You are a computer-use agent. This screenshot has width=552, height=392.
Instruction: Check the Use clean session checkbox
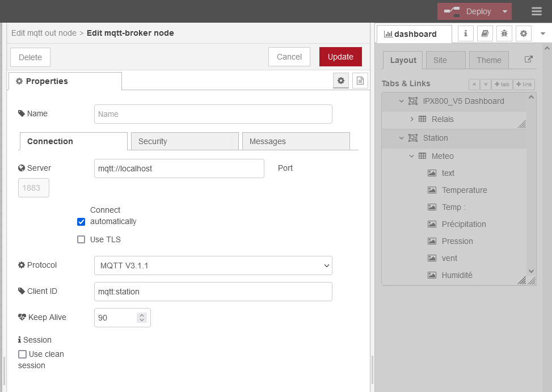click(23, 354)
